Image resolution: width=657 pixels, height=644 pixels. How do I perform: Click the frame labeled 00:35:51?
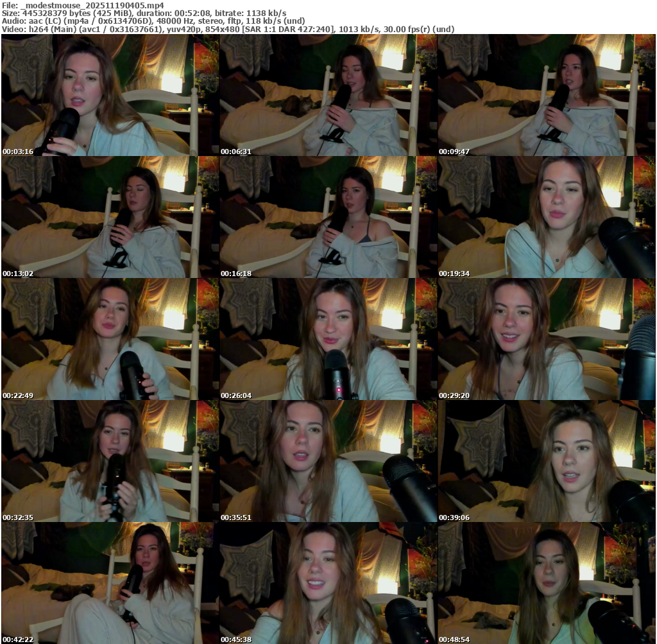tap(328, 461)
